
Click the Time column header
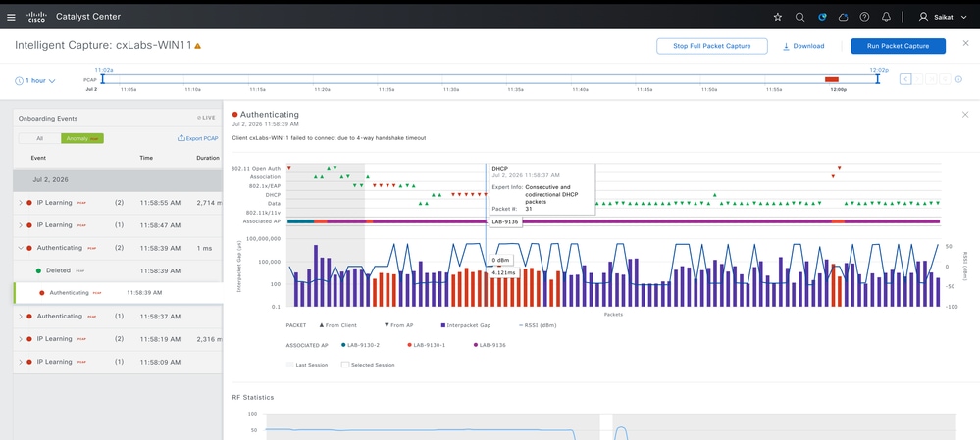pos(146,158)
